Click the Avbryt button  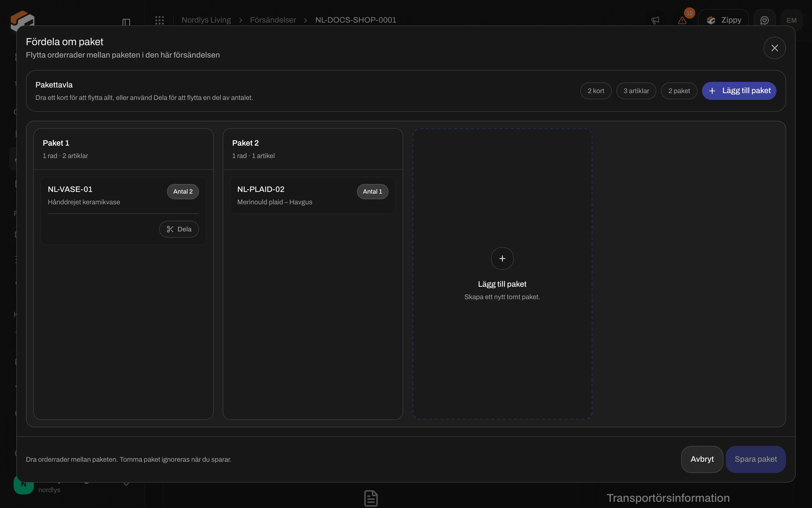(x=702, y=459)
